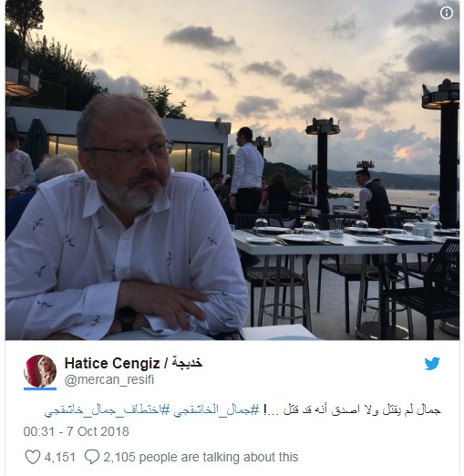This screenshot has width=464, height=476.
Task: Open Hatice Cengiz's round profile avatar
Action: click(x=40, y=371)
